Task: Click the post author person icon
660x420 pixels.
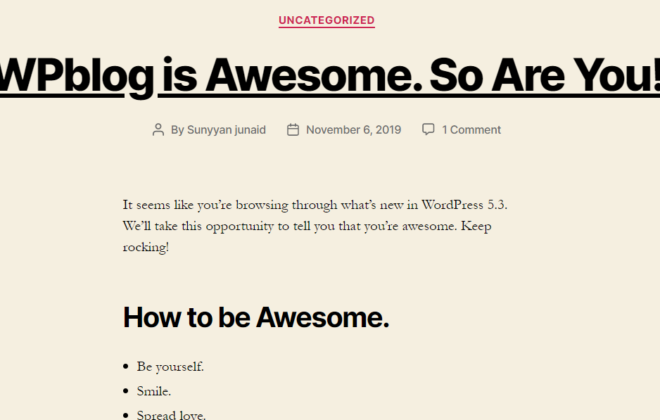Action: [x=158, y=130]
